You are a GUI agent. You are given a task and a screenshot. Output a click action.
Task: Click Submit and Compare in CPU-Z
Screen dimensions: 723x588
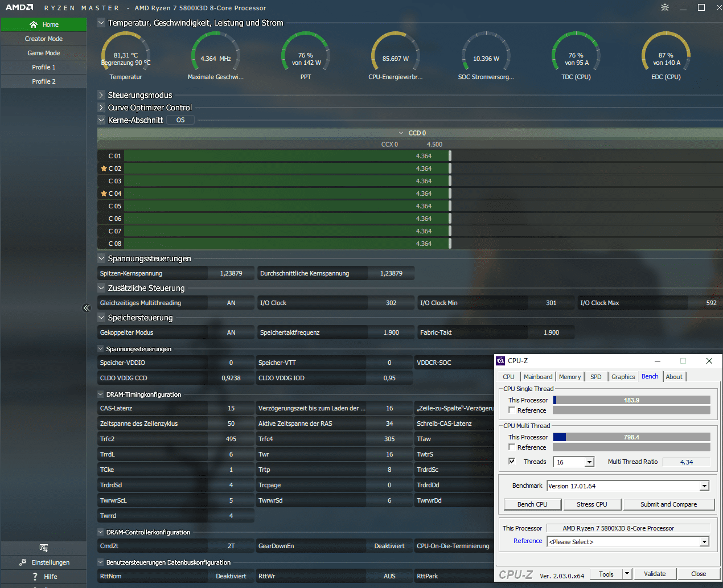pyautogui.click(x=669, y=504)
